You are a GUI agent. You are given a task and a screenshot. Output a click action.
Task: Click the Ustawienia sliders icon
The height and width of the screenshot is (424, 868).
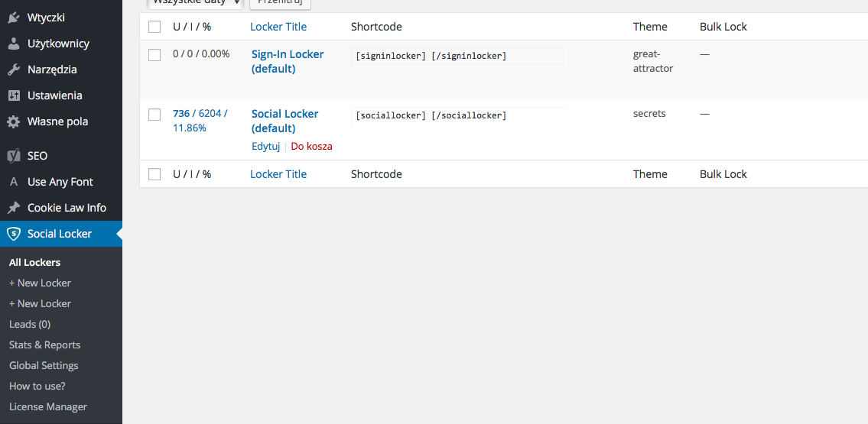(14, 95)
